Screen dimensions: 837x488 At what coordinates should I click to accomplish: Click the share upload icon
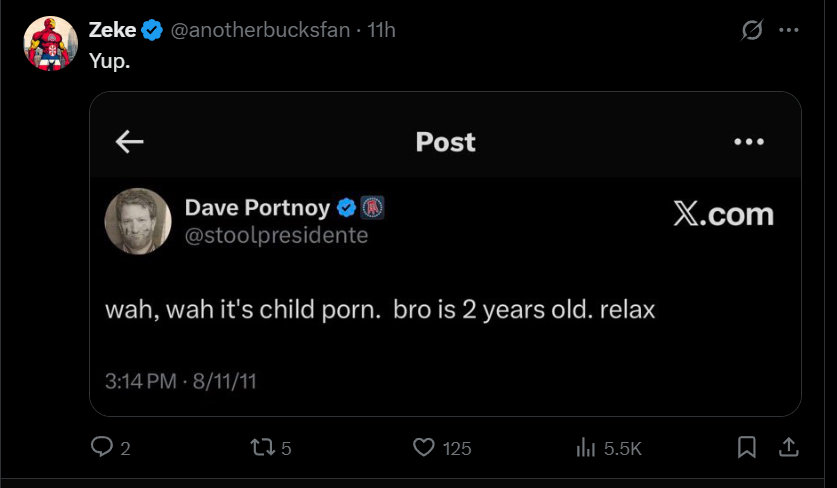coord(788,448)
